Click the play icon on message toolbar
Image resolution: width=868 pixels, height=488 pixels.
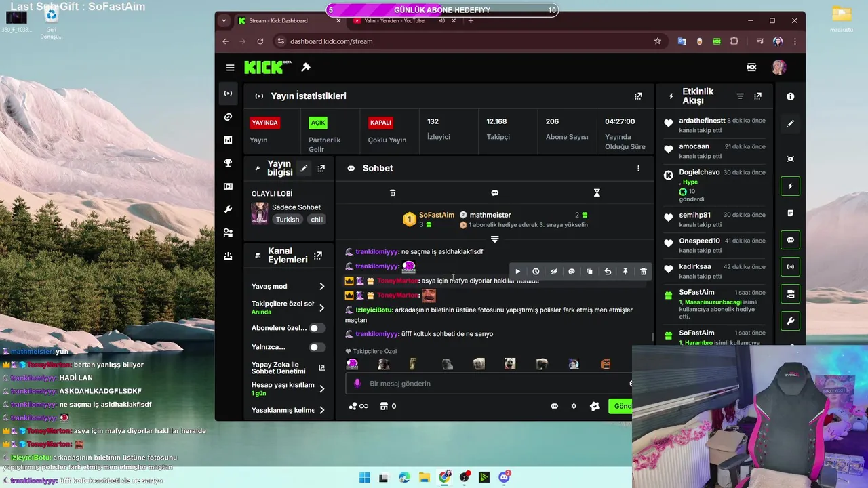tap(518, 272)
